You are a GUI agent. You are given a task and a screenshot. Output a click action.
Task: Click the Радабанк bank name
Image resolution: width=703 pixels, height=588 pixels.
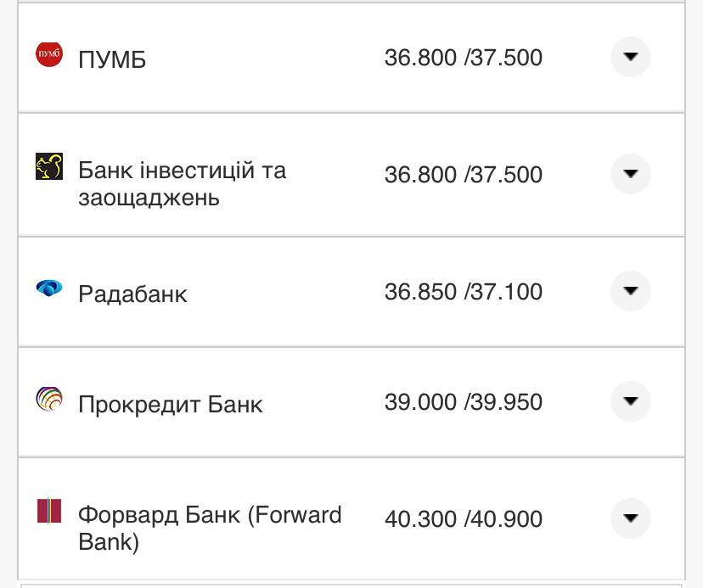pos(133,292)
